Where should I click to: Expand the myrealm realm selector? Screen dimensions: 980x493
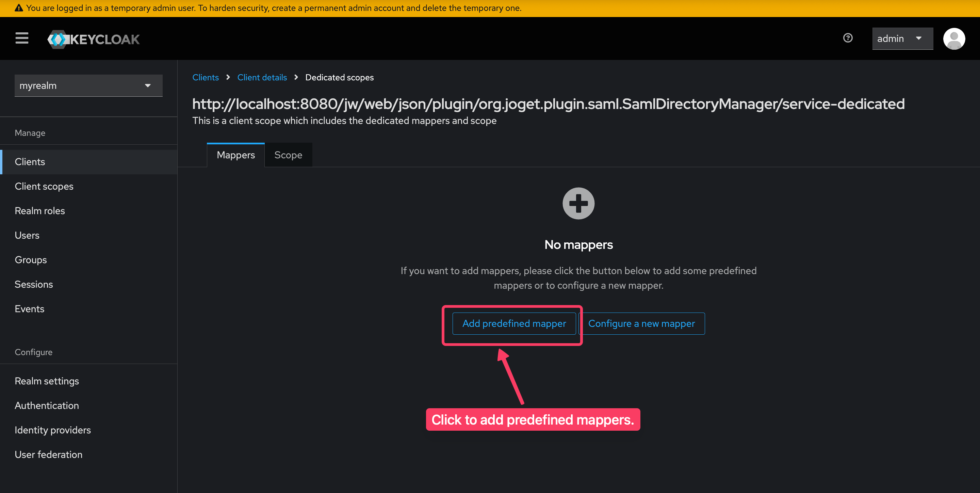[88, 86]
